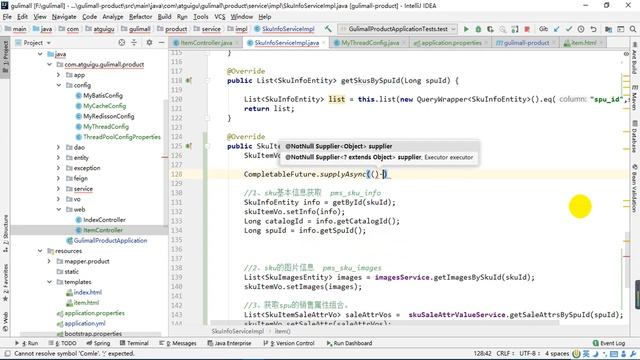The image size is (640, 360).
Task: Open the Structure side tab
Action: (x=5, y=233)
